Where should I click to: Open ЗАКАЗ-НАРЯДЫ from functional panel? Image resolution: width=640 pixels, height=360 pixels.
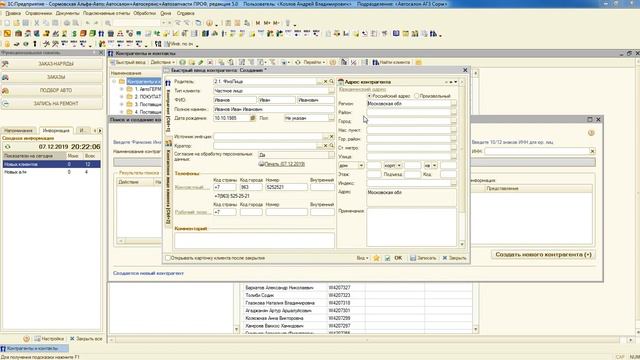tap(52, 64)
